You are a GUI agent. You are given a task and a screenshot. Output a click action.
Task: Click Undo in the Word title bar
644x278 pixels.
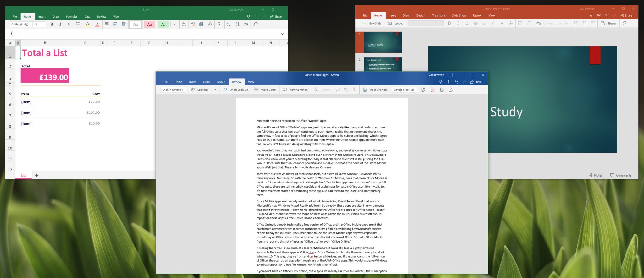456,82
